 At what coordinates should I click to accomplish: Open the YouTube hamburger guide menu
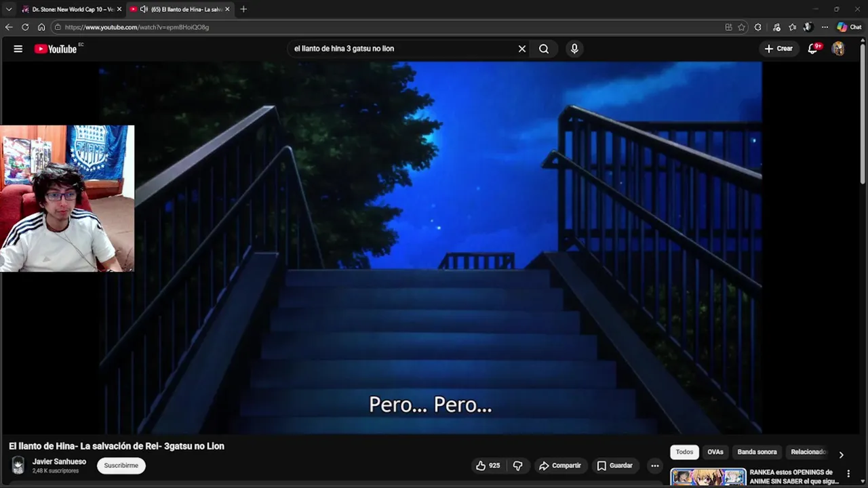point(18,49)
